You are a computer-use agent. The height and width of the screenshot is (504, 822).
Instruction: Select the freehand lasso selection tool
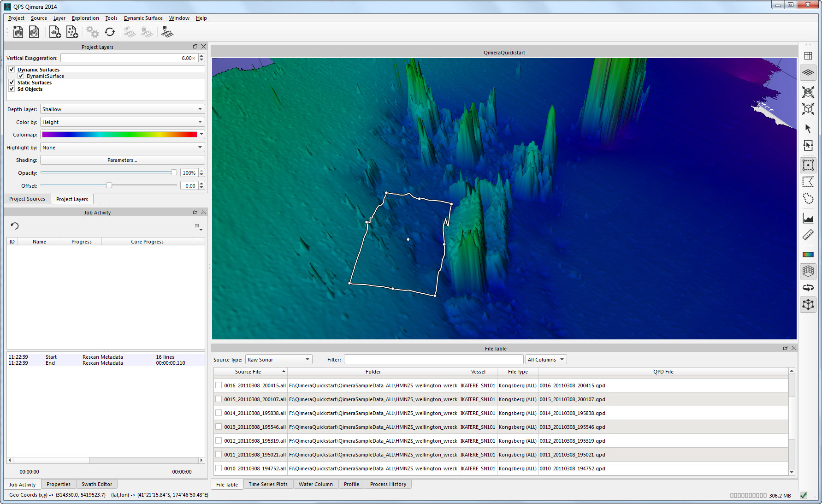click(808, 199)
